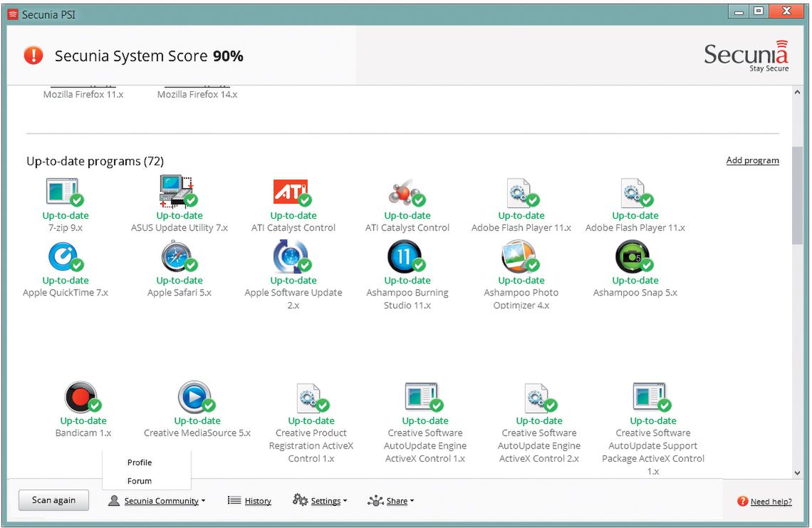Open the Ashampoo Burning Studio 11.x icon
Viewport: 812px width, 528px height.
coord(406,257)
